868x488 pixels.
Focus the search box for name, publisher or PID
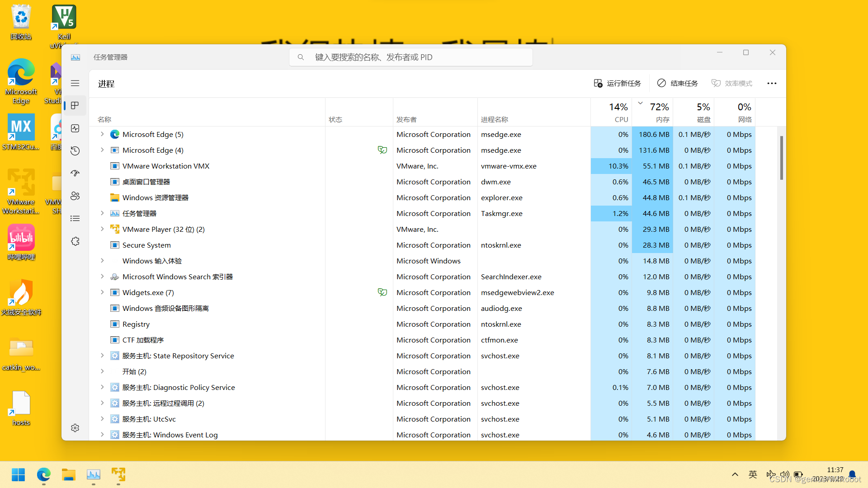[410, 57]
